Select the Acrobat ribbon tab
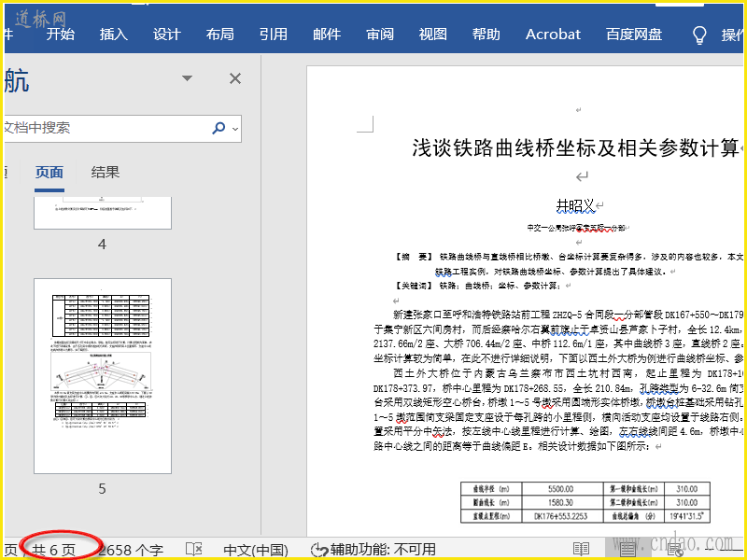747x560 pixels. tap(553, 35)
